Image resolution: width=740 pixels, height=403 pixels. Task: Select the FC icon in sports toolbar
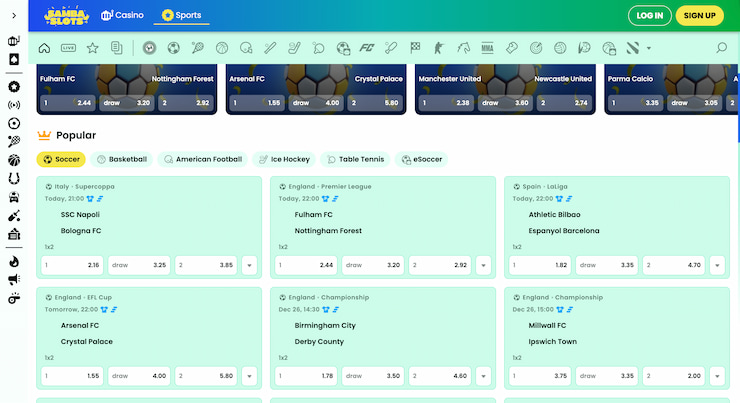tap(367, 48)
